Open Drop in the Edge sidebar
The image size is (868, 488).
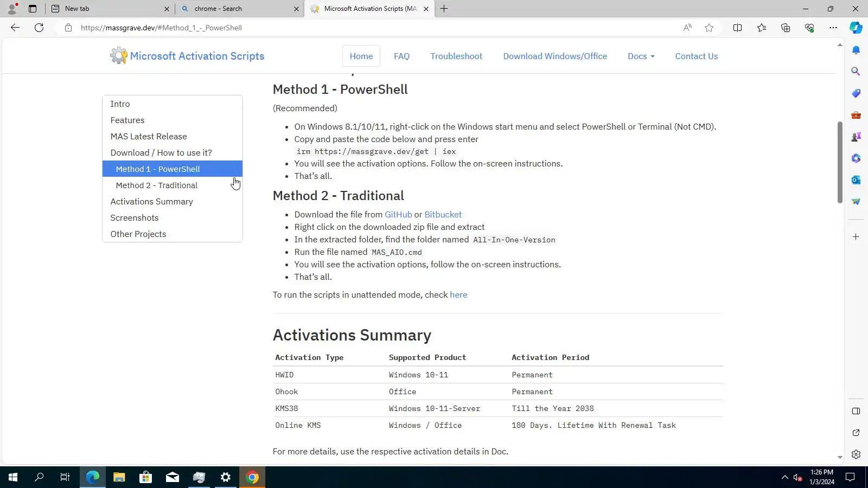pos(856,202)
